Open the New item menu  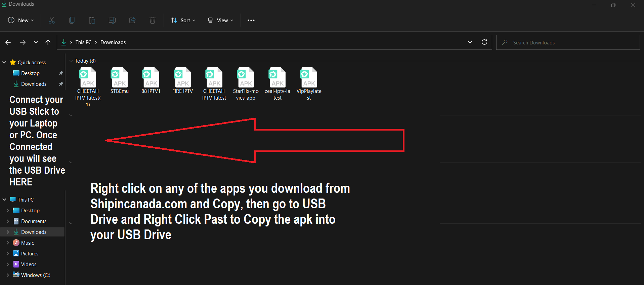(x=21, y=20)
